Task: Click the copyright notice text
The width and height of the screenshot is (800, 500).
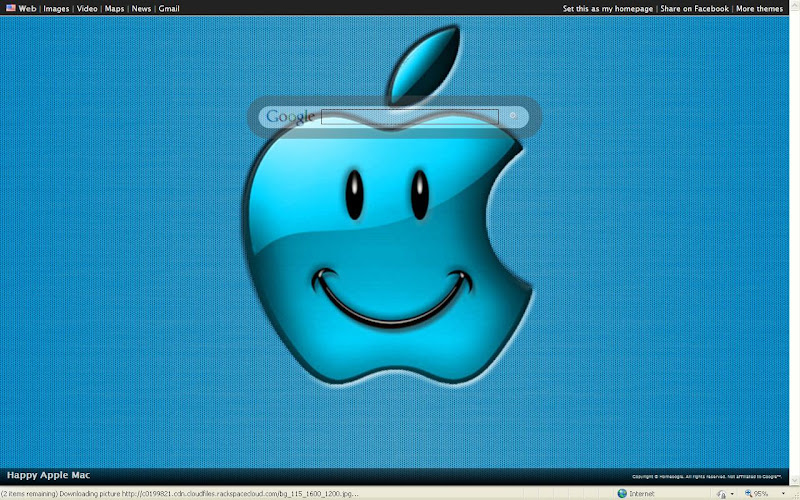Action: click(707, 477)
